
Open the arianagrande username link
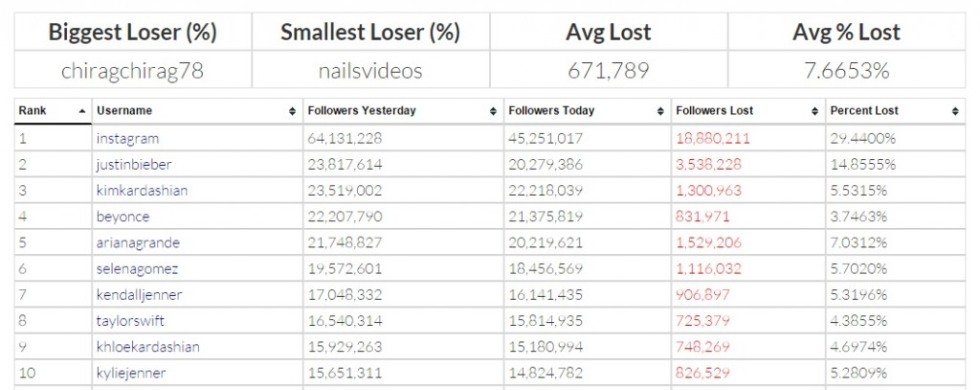[138, 242]
